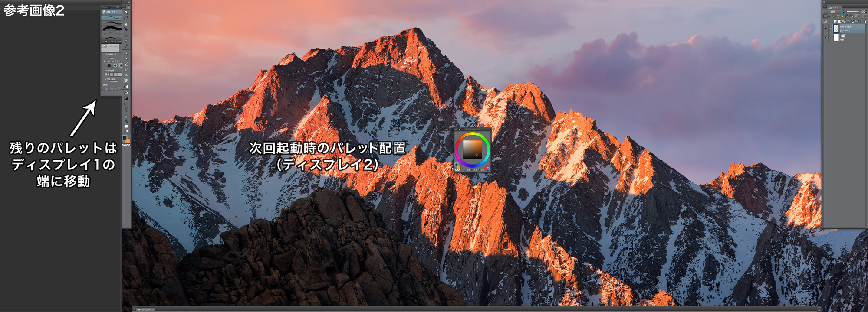Screen dimensions: 868x312
Task: Toggle the ベクター消去 checkbox
Action: [x=106, y=89]
